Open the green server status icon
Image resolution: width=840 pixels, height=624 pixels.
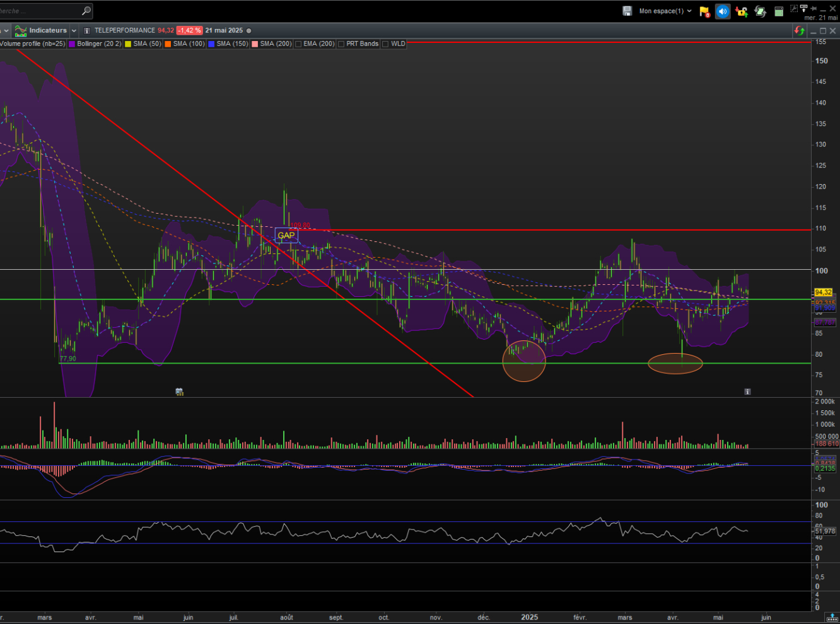779,11
